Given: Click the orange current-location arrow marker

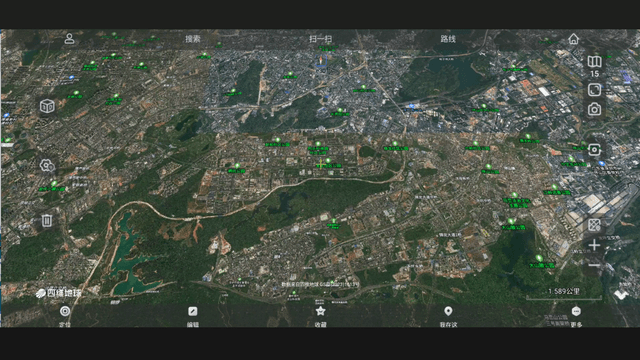Looking at the screenshot, I should 321,61.
